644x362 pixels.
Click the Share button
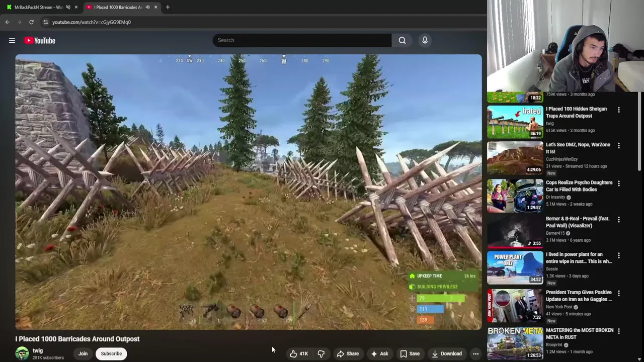pos(348,353)
